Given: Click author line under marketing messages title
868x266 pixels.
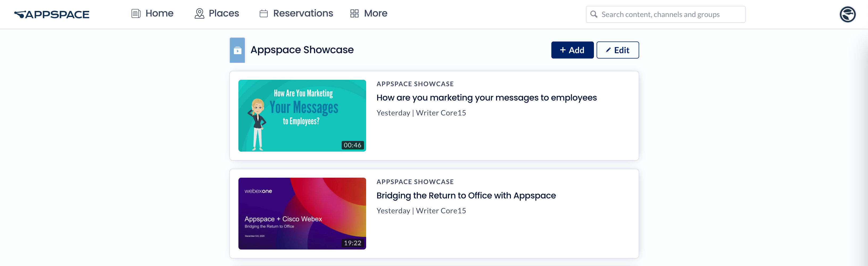Looking at the screenshot, I should (x=421, y=113).
